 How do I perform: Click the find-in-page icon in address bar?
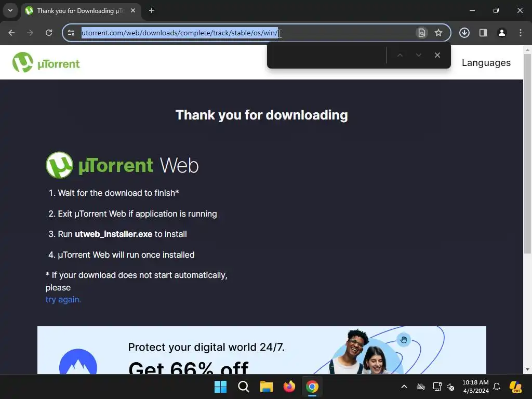point(421,33)
